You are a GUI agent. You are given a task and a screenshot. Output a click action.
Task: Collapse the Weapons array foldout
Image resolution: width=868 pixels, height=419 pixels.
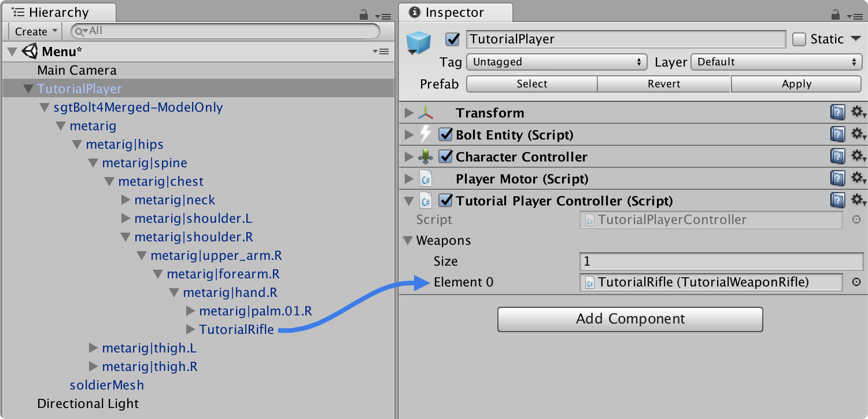[x=408, y=240]
